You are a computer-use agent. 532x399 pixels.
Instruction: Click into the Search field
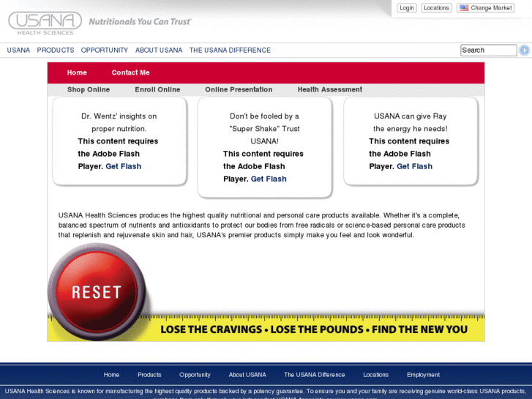[x=489, y=51]
